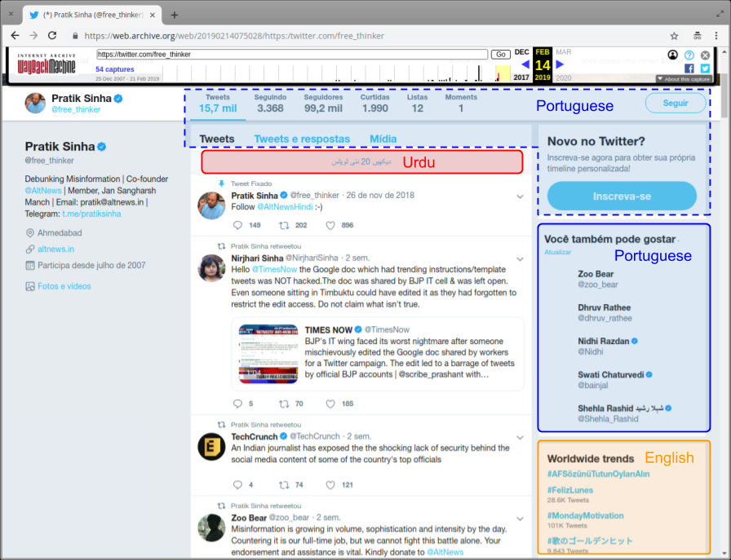Bookmark this page with star icon
Screen dimensions: 731x560
point(674,36)
